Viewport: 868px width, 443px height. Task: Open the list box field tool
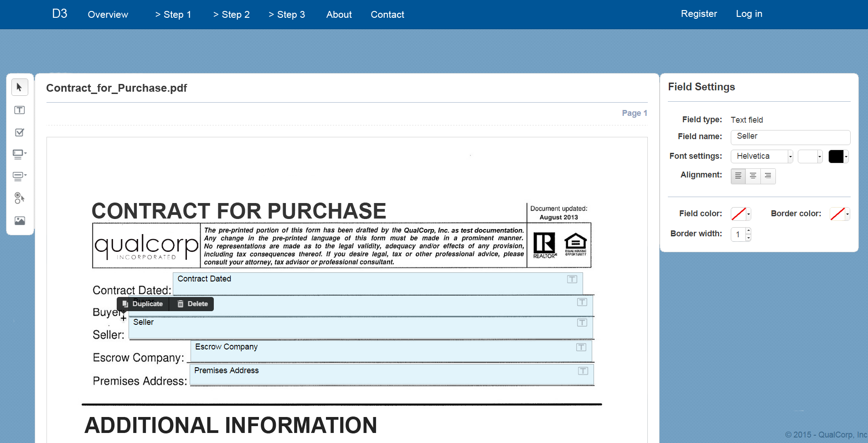point(20,176)
